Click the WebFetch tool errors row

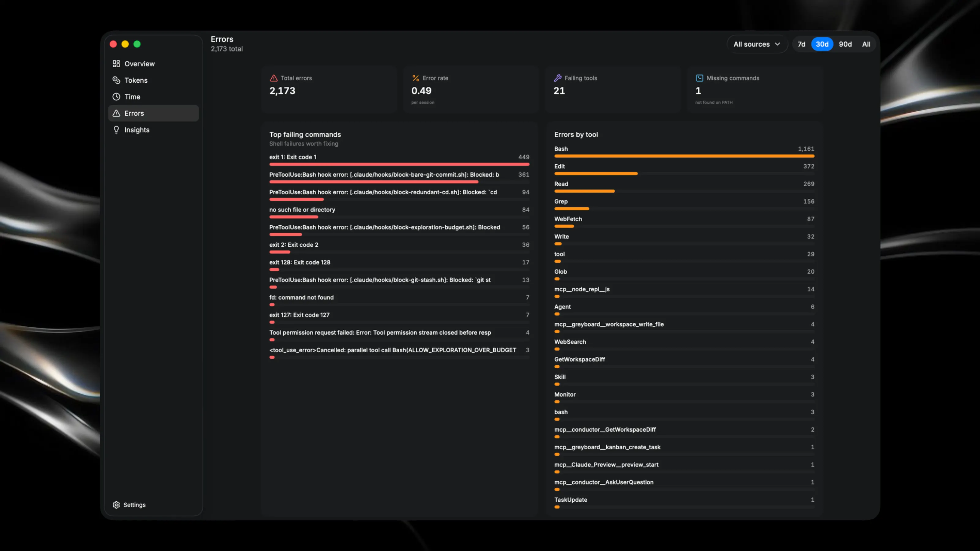(x=684, y=222)
